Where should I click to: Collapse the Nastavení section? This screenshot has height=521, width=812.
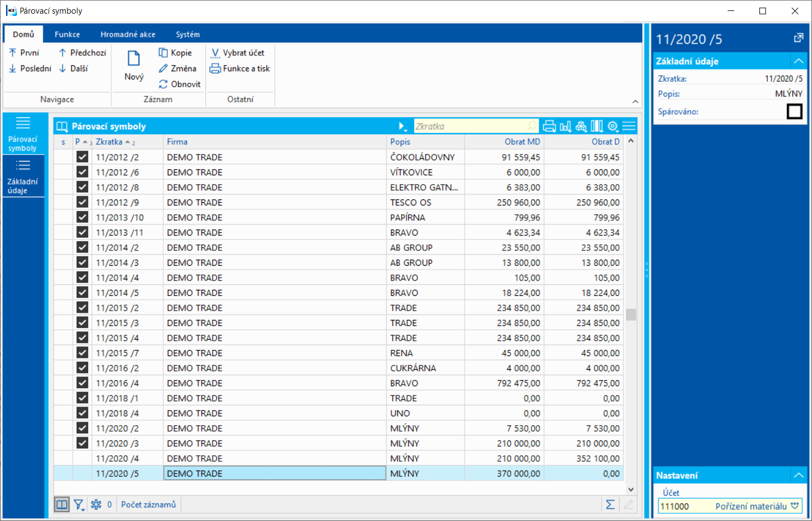[798, 476]
